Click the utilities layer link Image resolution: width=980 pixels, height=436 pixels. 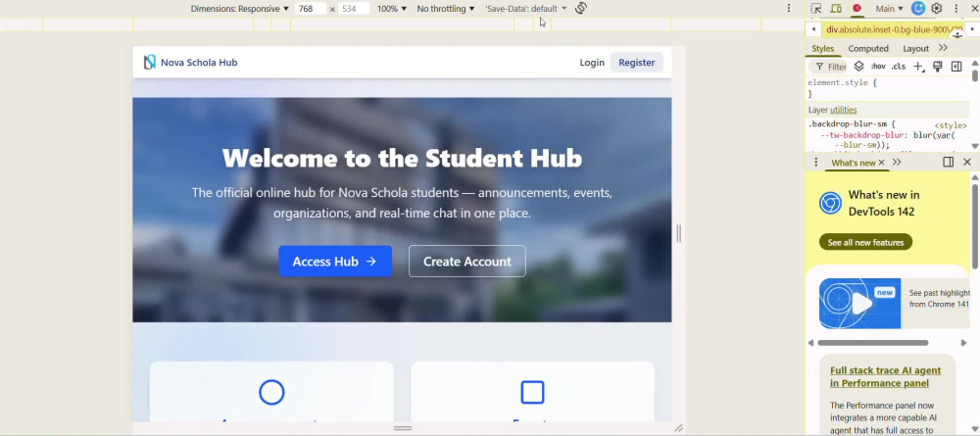point(843,110)
